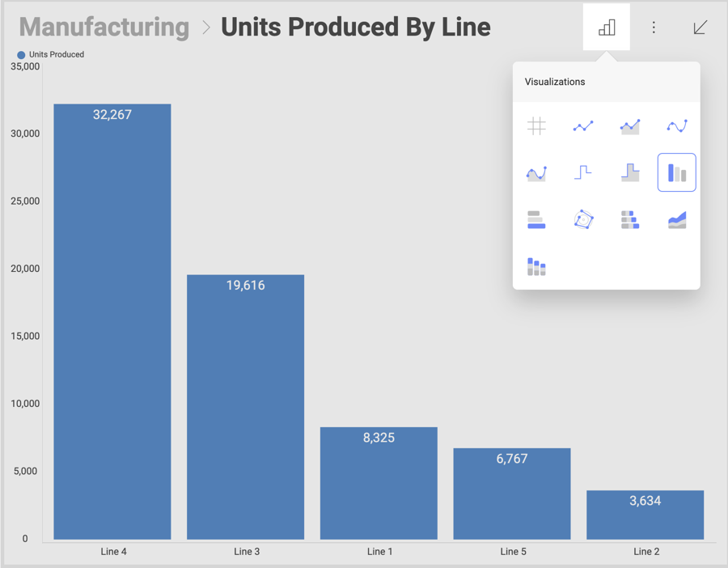Toggle the currently selected bar chart type

pos(677,172)
